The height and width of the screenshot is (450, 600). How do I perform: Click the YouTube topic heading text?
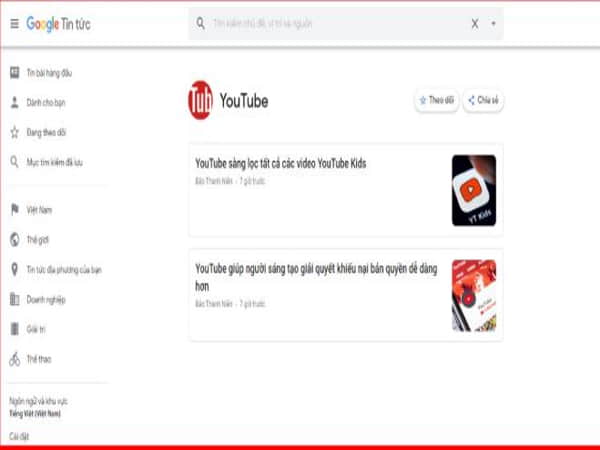[x=244, y=101]
